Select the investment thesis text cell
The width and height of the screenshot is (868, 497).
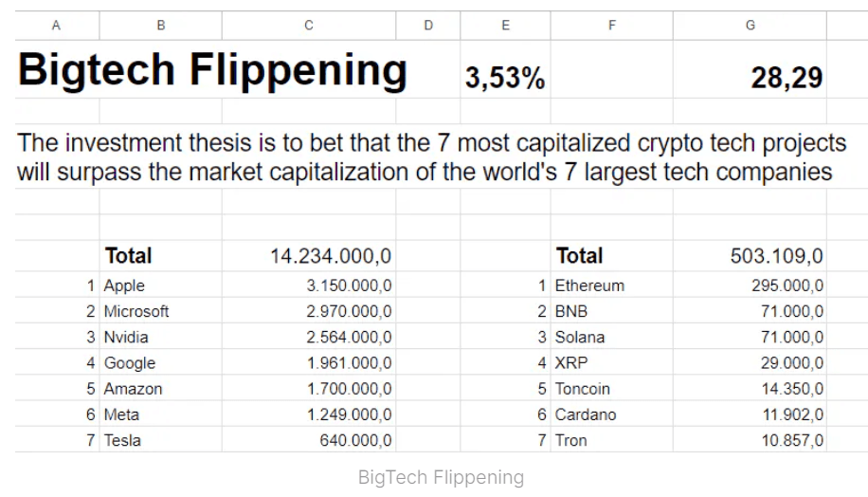[431, 157]
